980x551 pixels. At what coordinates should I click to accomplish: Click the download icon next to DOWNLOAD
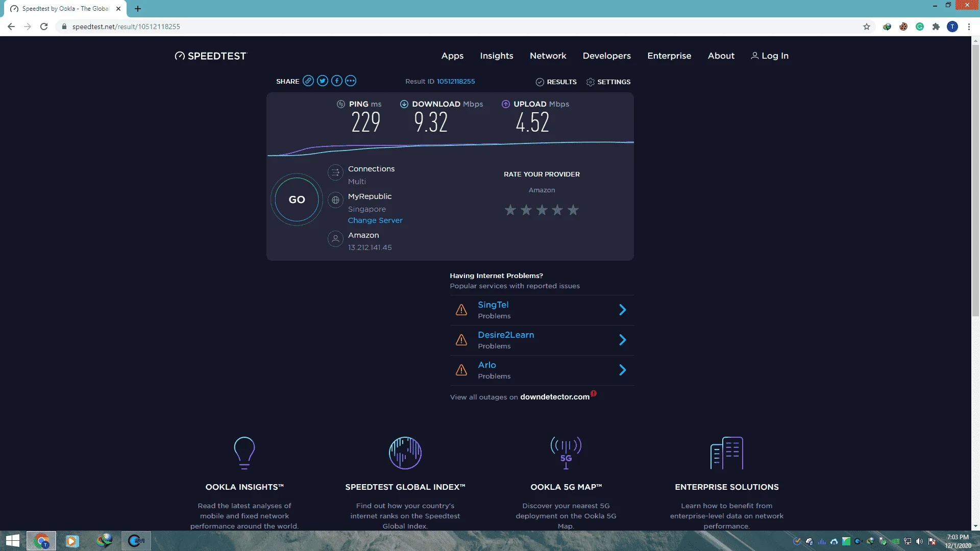[x=404, y=104]
